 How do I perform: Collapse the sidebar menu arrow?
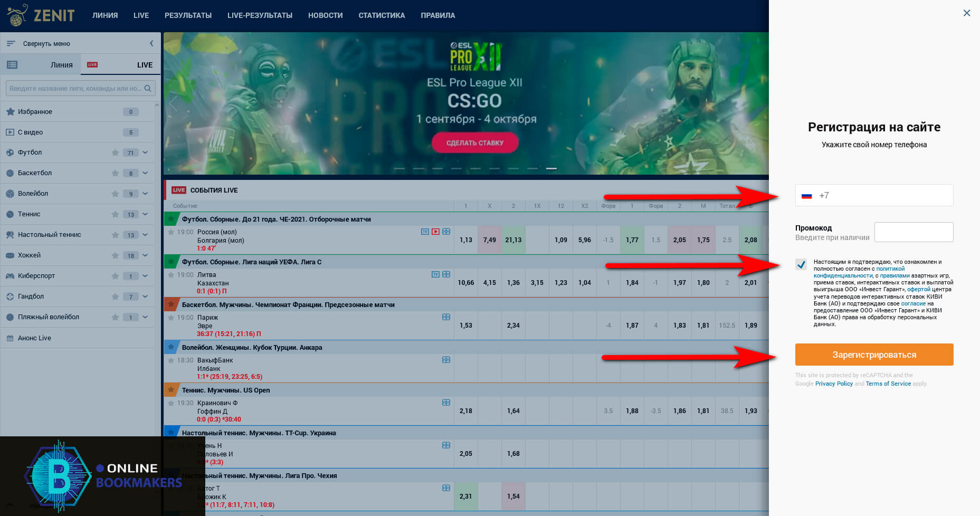tap(151, 43)
